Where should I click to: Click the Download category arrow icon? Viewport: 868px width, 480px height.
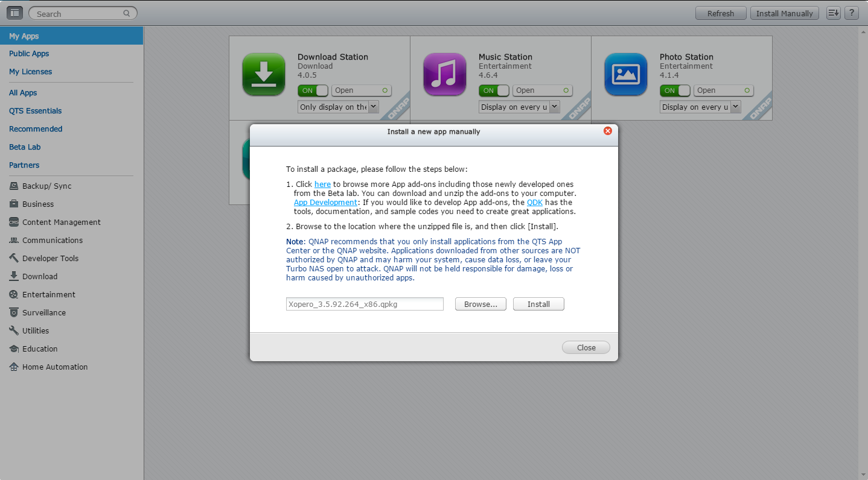(13, 276)
